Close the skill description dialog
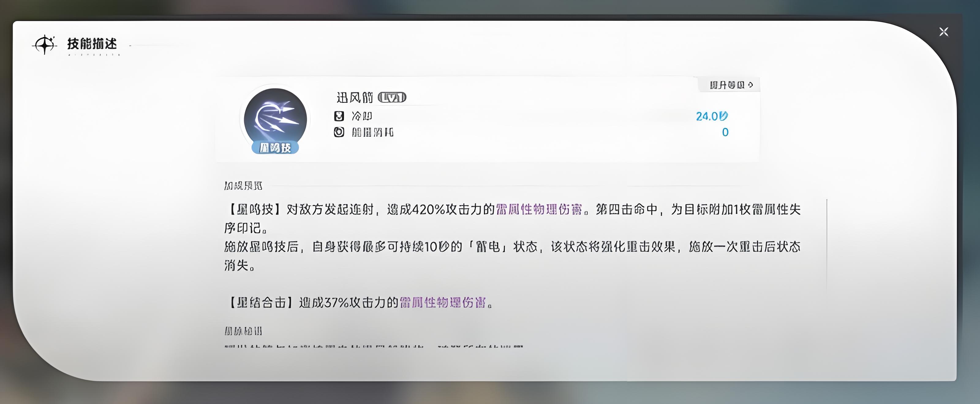This screenshot has width=980, height=404. pyautogui.click(x=944, y=32)
